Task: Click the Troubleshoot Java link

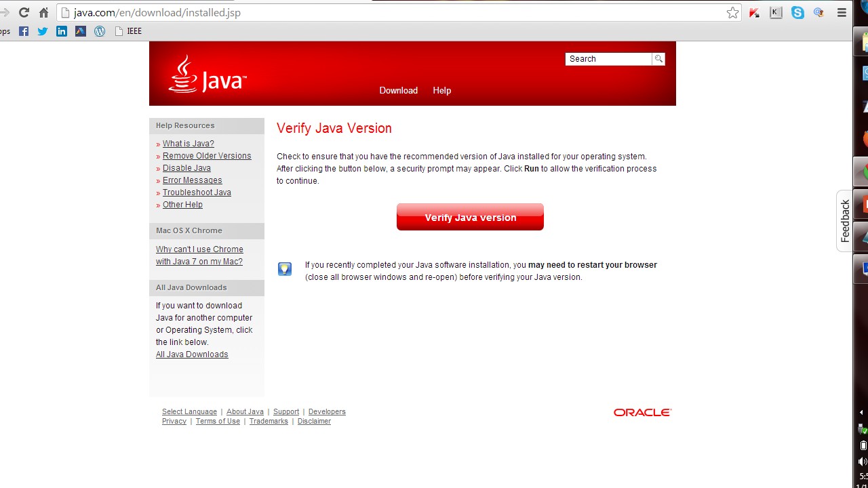Action: tap(197, 192)
